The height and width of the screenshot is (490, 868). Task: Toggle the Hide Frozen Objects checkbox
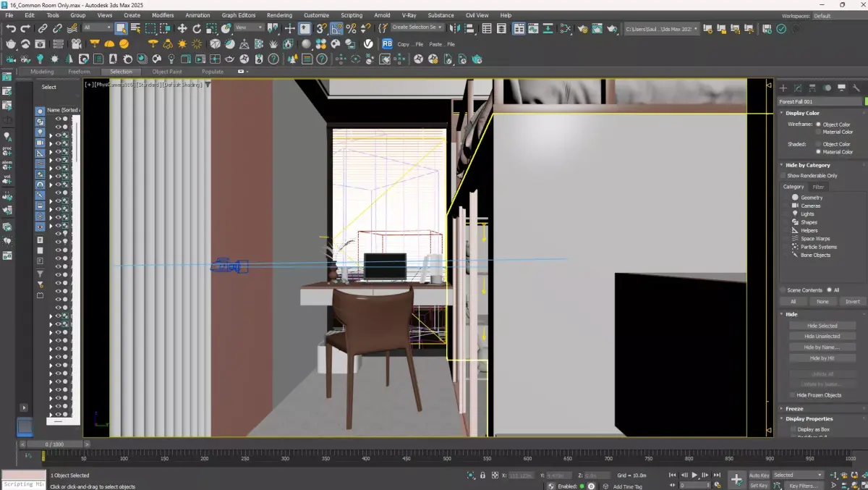tap(792, 395)
